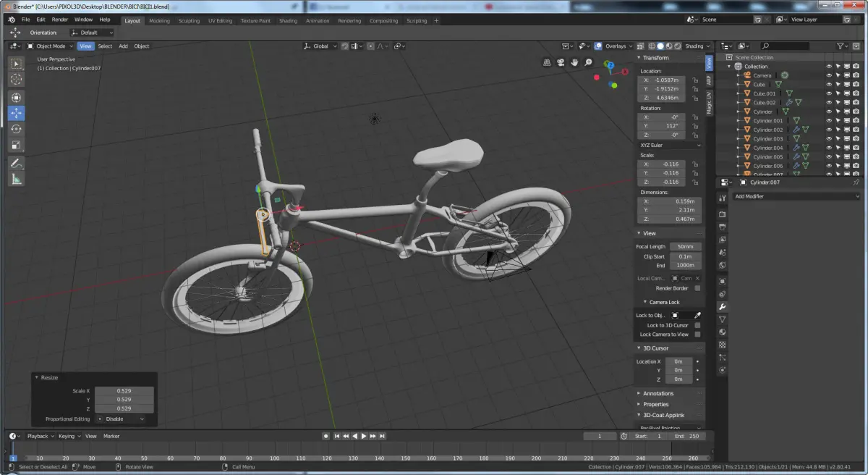Viewport: 868px width, 475px height.
Task: Open the Output properties tab
Action: click(722, 227)
